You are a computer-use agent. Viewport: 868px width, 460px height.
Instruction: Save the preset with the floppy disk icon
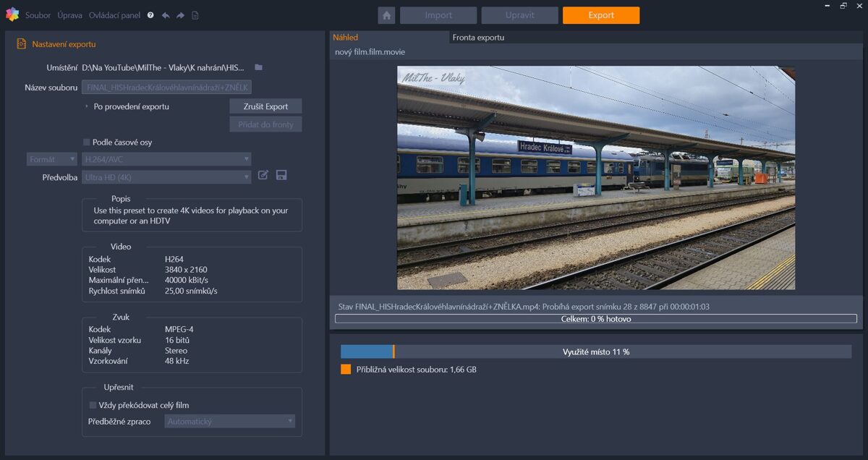coord(281,174)
